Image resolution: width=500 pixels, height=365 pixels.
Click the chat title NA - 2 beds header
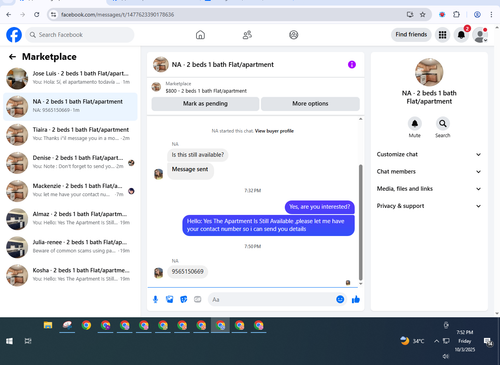coord(223,65)
